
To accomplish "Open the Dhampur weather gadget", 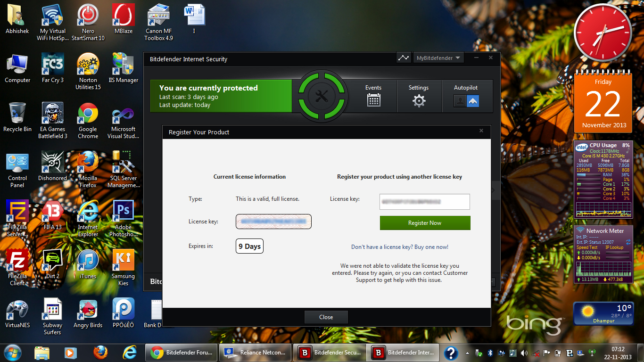I will (603, 314).
